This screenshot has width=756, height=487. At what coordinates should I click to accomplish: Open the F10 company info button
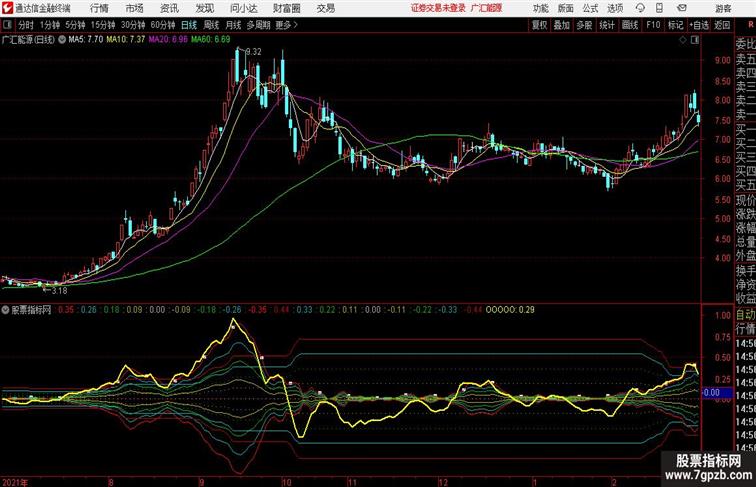(653, 25)
